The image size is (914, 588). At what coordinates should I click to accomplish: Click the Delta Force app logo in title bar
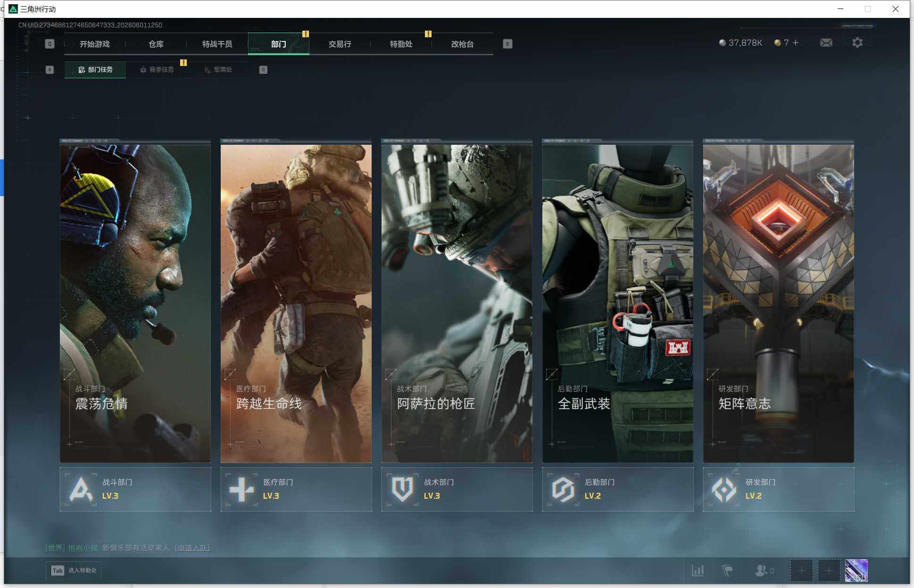pos(13,9)
